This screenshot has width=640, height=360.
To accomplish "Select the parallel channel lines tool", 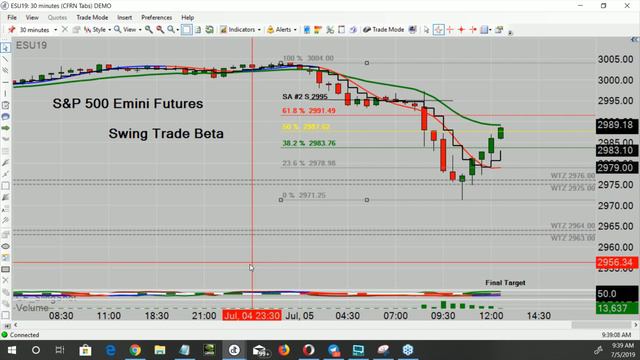I will (x=5, y=71).
